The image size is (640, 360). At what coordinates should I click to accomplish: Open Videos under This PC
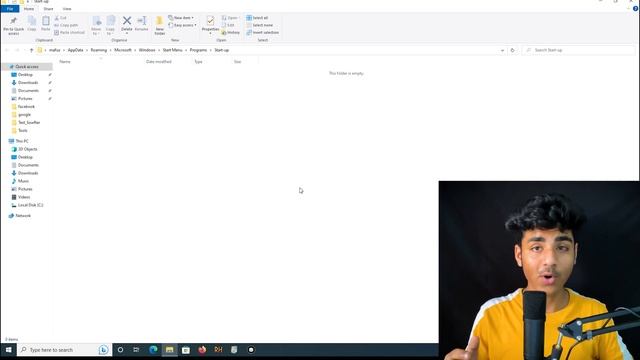tap(24, 197)
